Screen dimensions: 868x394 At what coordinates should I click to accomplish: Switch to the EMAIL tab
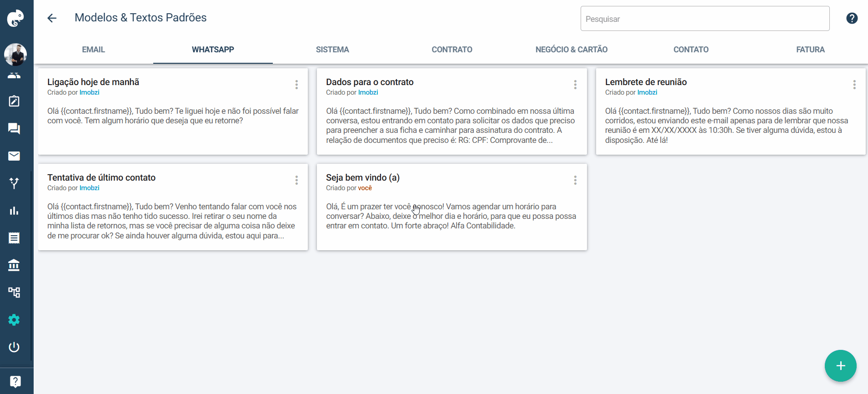point(94,50)
